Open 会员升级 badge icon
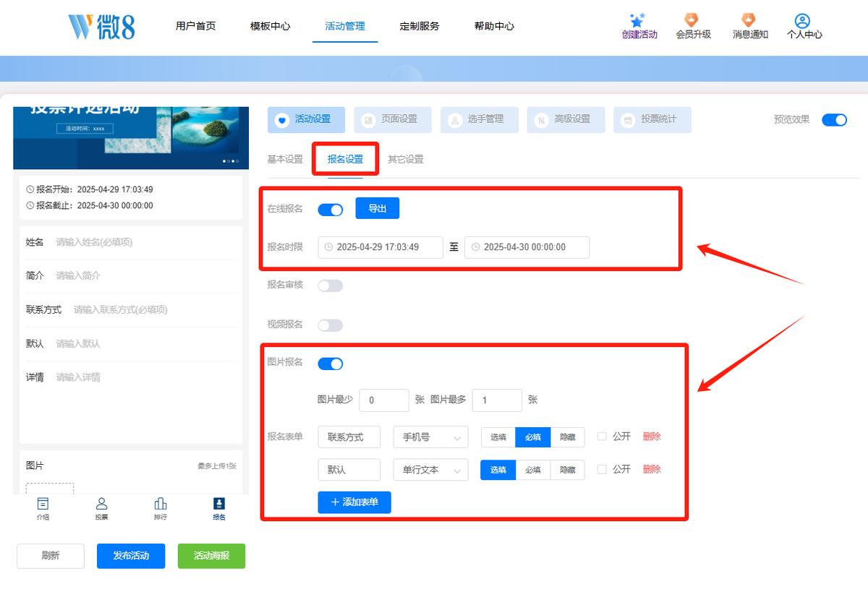 click(693, 20)
